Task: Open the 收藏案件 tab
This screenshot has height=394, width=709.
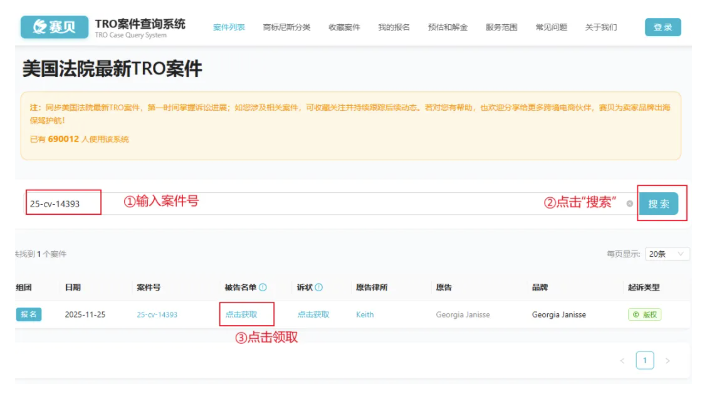Action: [344, 27]
